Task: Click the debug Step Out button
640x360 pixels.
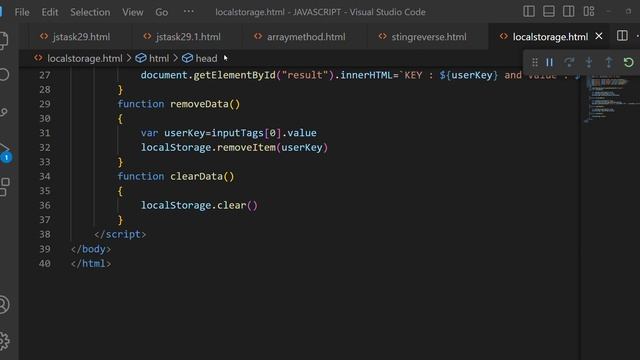Action: tap(609, 62)
